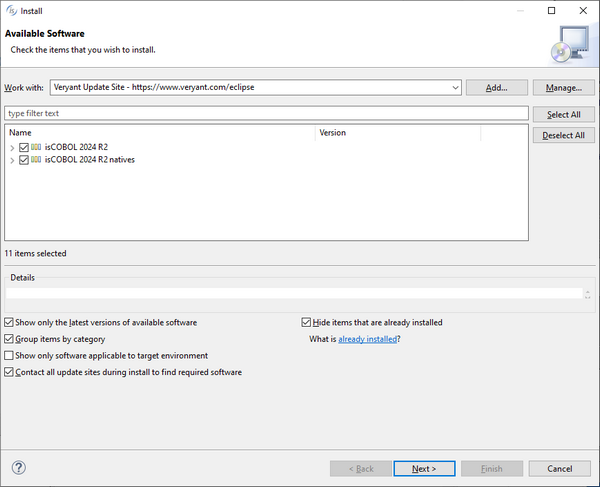600x487 pixels.
Task: Uncheck the isCOBOL 2024 R2 natives checkbox
Action: (x=24, y=160)
